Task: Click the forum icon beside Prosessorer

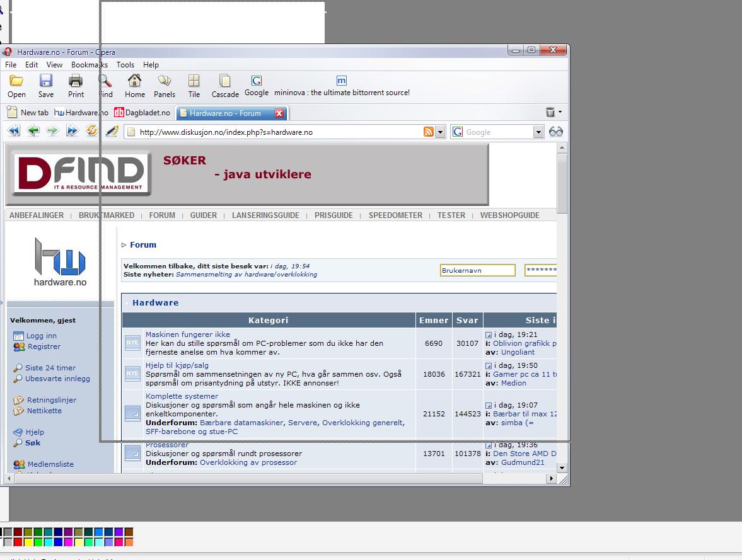Action: pos(132,453)
